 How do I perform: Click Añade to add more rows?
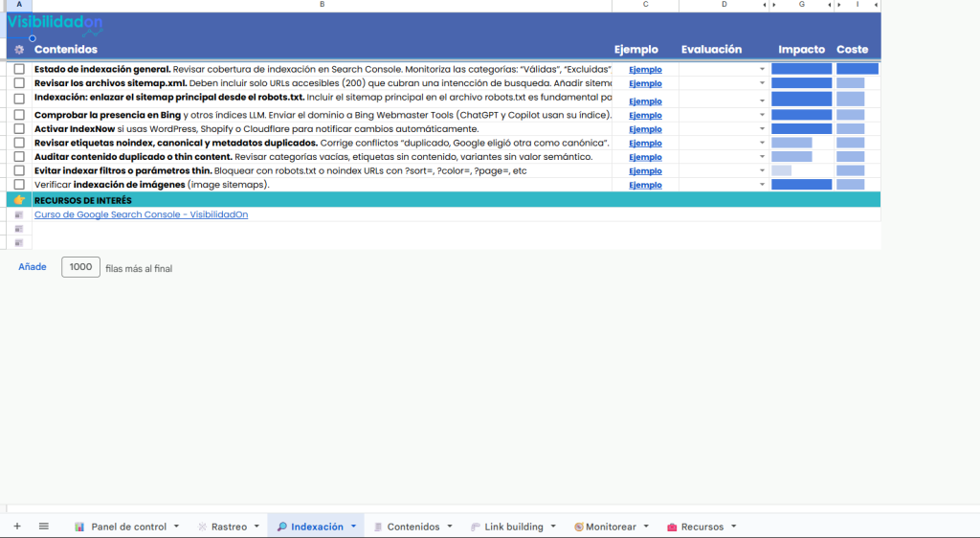click(33, 267)
